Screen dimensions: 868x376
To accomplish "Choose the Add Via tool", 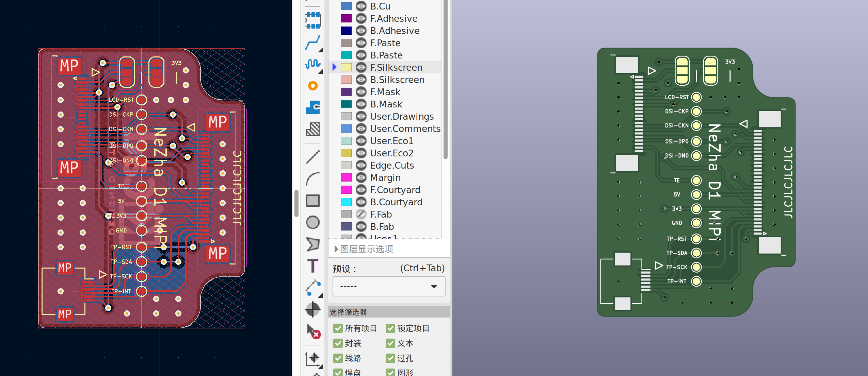I will pos(313,86).
